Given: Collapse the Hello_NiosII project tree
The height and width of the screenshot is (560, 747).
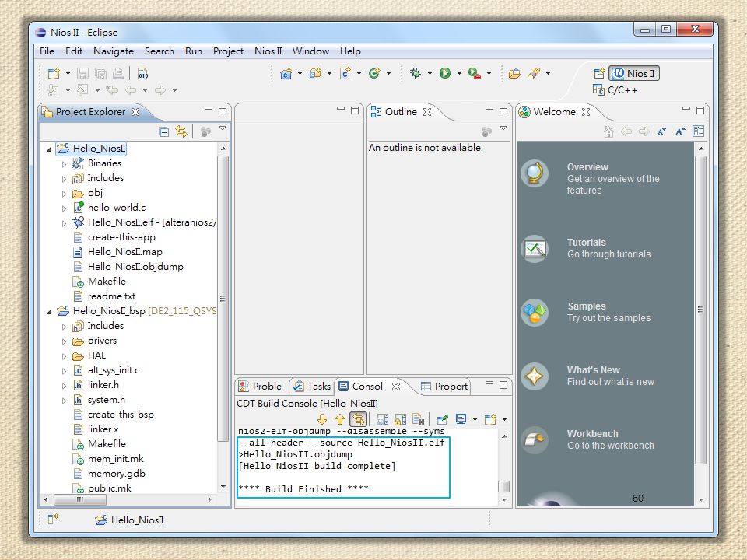Looking at the screenshot, I should [x=49, y=149].
